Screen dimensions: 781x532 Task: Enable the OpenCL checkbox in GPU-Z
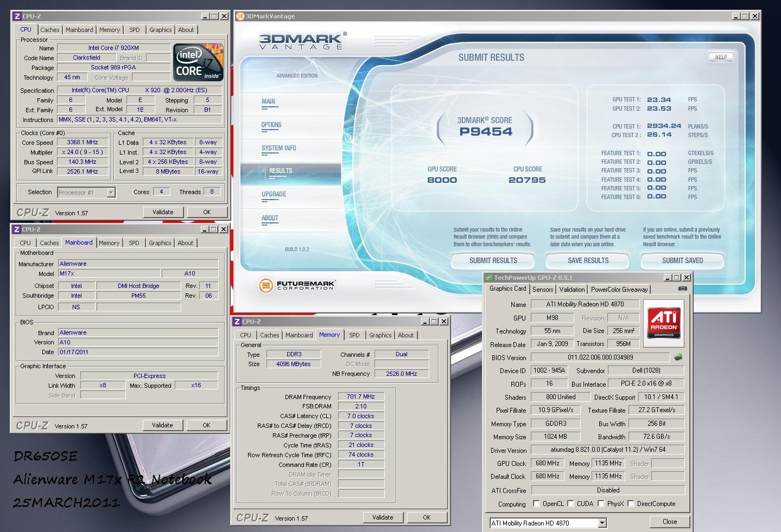[537, 503]
